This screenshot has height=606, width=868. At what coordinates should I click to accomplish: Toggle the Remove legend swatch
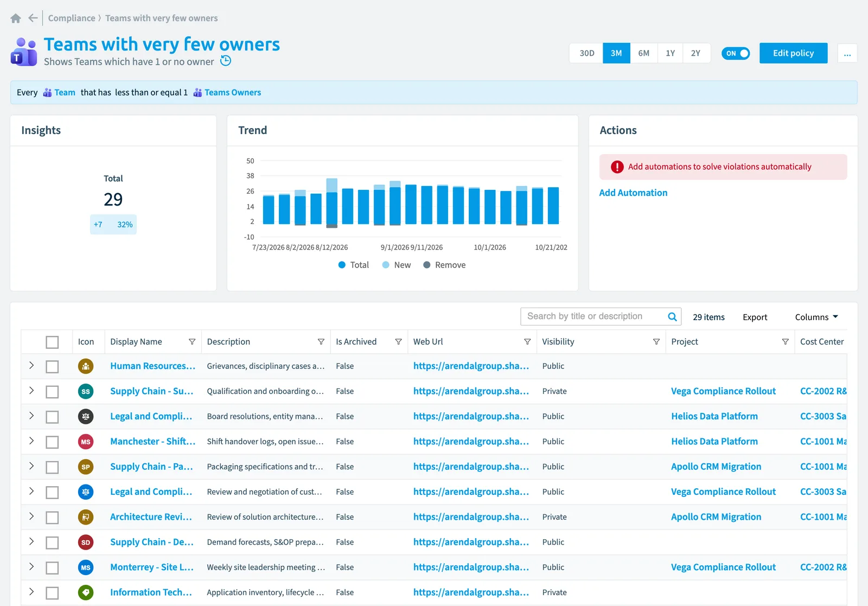click(427, 265)
